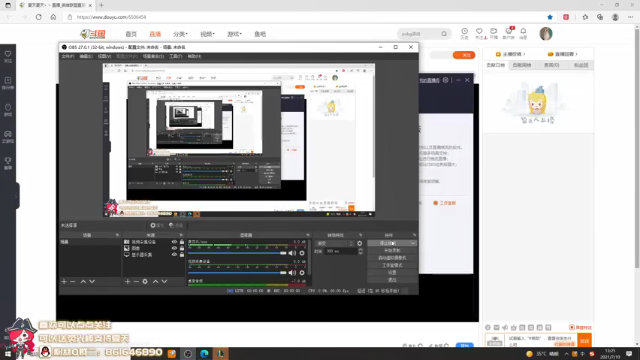Screen dimensions: 640x360
Task: Adjust transition duration stepper arrows
Action: tap(360, 251)
